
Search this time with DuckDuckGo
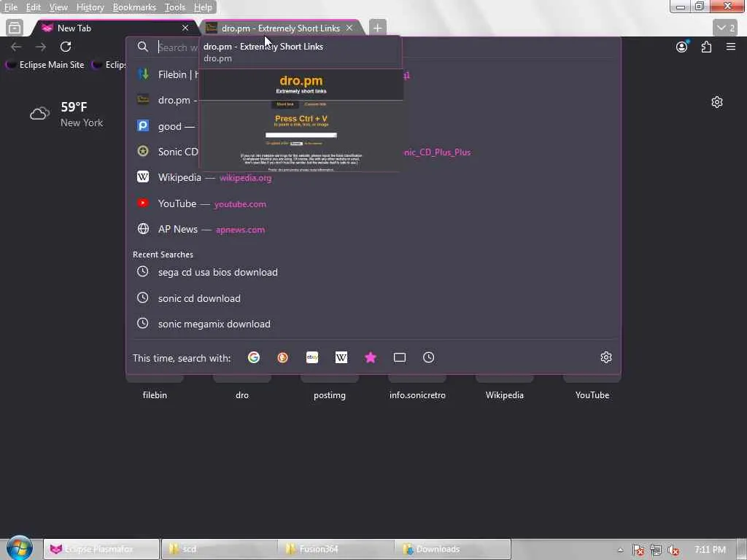click(282, 357)
